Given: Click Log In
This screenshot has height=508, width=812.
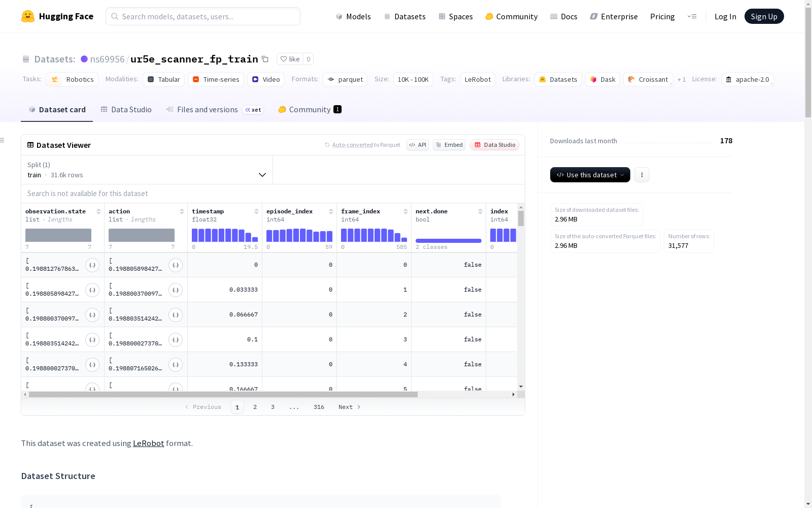Looking at the screenshot, I should click(x=725, y=16).
